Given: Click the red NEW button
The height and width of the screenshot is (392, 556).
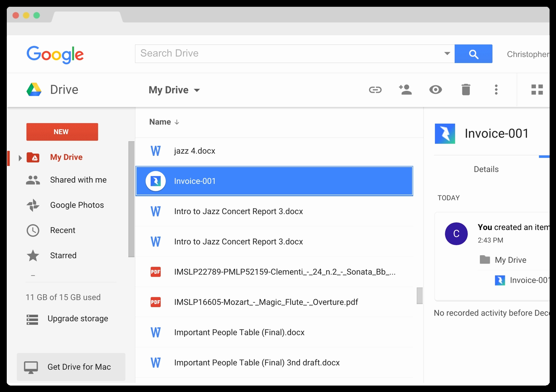Looking at the screenshot, I should coord(62,132).
